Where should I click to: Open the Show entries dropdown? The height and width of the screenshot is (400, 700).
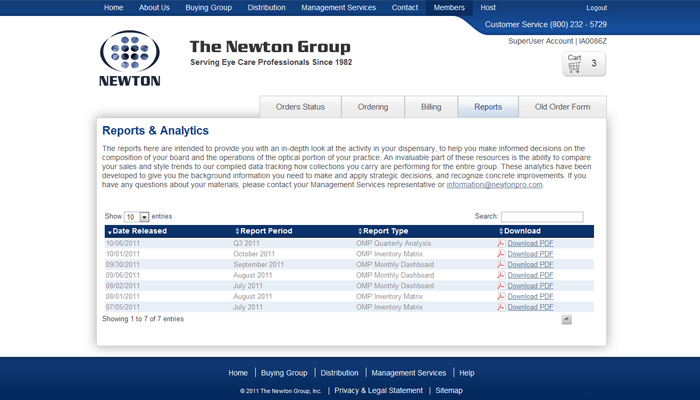(x=137, y=217)
